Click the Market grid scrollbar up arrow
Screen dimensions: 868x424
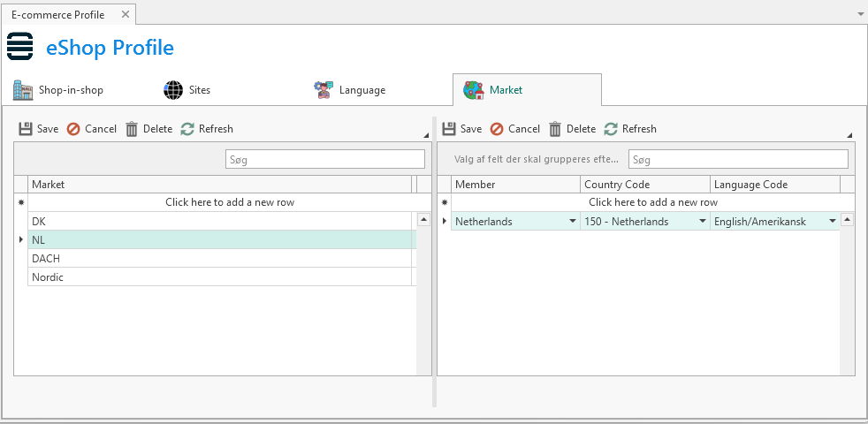[x=423, y=220]
